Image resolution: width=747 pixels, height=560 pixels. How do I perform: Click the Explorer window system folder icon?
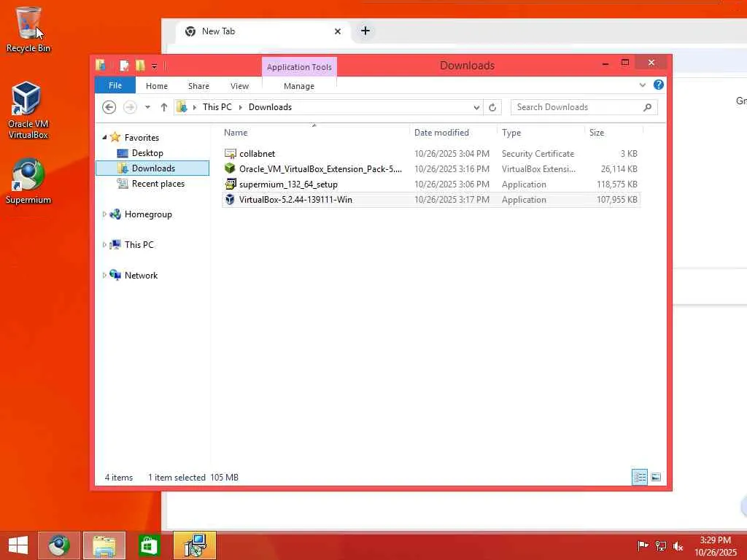101,65
